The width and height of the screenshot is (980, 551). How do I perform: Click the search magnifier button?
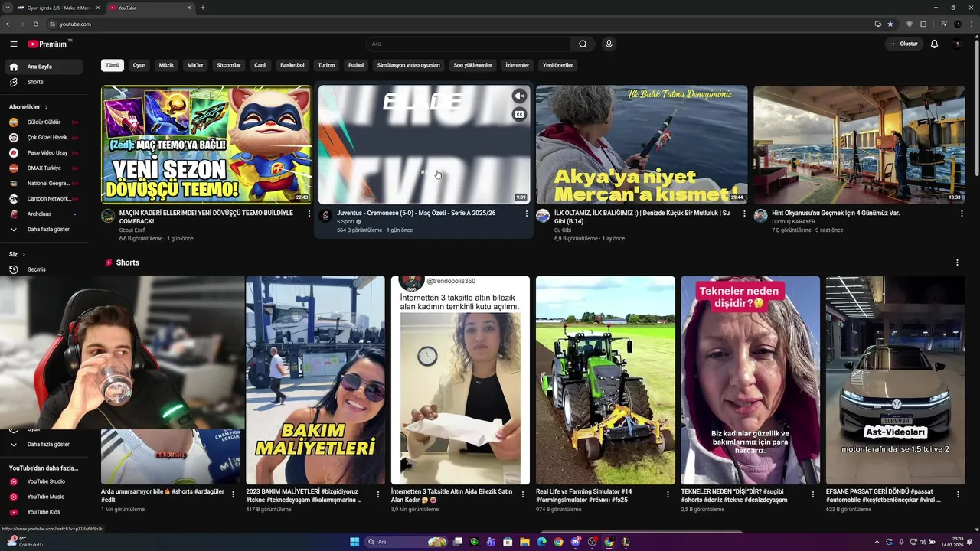[x=583, y=44]
